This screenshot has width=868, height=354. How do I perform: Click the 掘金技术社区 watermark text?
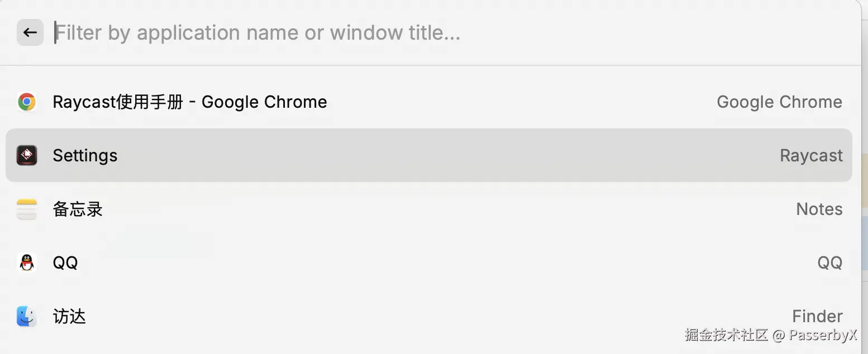726,335
